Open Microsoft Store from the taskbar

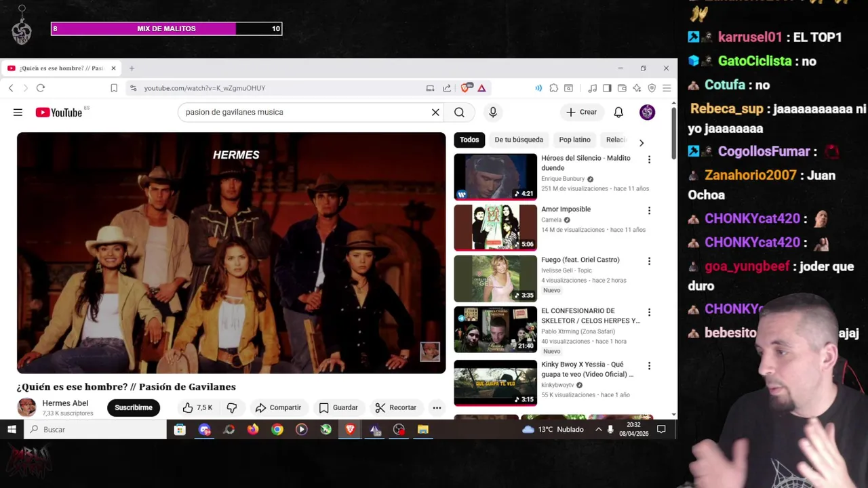[x=180, y=429]
